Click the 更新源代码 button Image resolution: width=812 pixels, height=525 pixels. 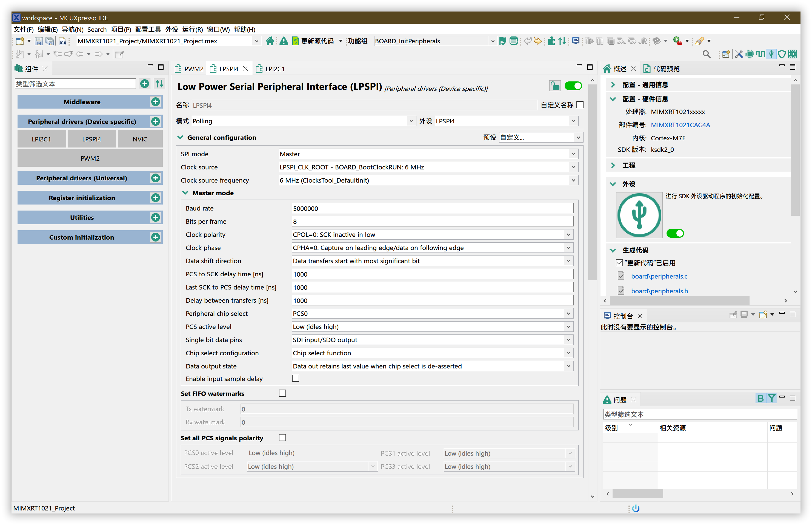click(x=313, y=41)
